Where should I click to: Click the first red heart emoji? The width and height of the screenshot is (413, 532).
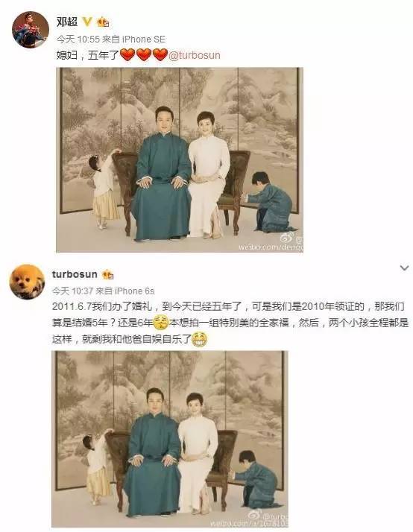(x=128, y=54)
